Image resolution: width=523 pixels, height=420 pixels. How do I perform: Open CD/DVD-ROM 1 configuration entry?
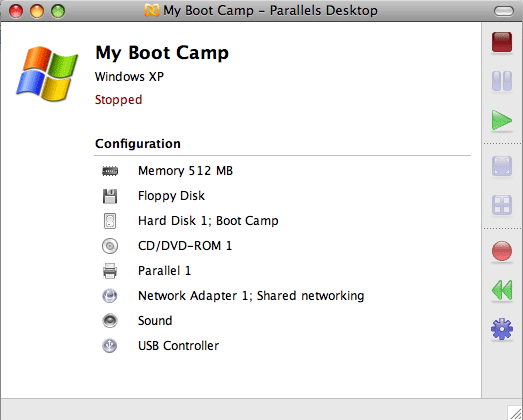click(x=185, y=246)
